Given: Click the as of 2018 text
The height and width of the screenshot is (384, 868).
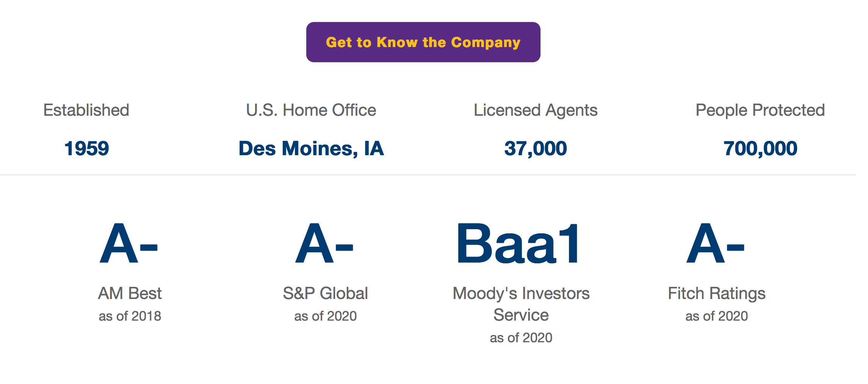Looking at the screenshot, I should click(130, 316).
